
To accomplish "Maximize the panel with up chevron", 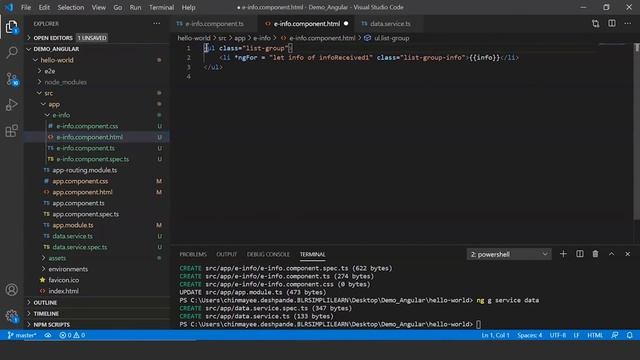I will click(x=611, y=254).
